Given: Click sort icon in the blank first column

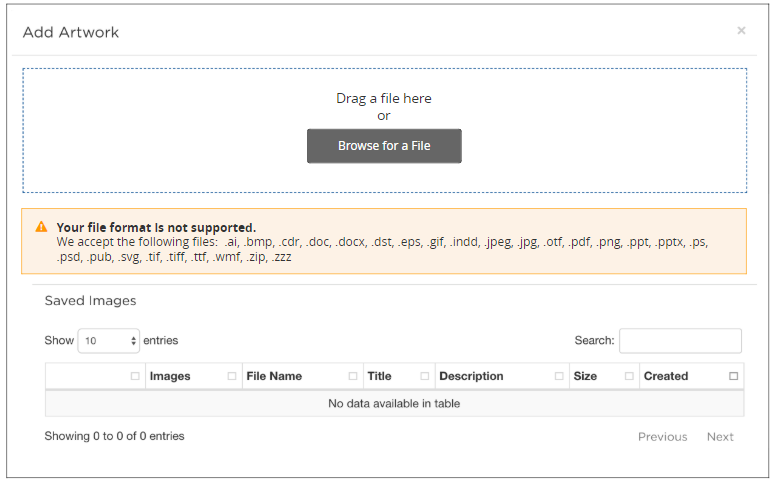Looking at the screenshot, I should (135, 376).
